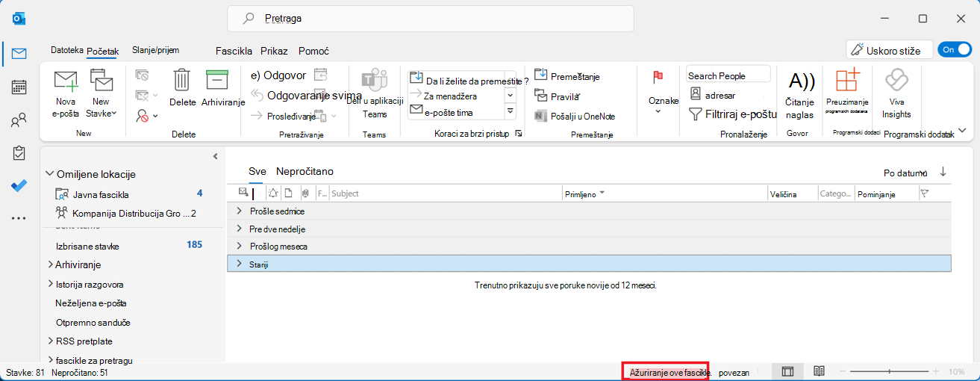Click the Pretraga search box

(x=431, y=18)
